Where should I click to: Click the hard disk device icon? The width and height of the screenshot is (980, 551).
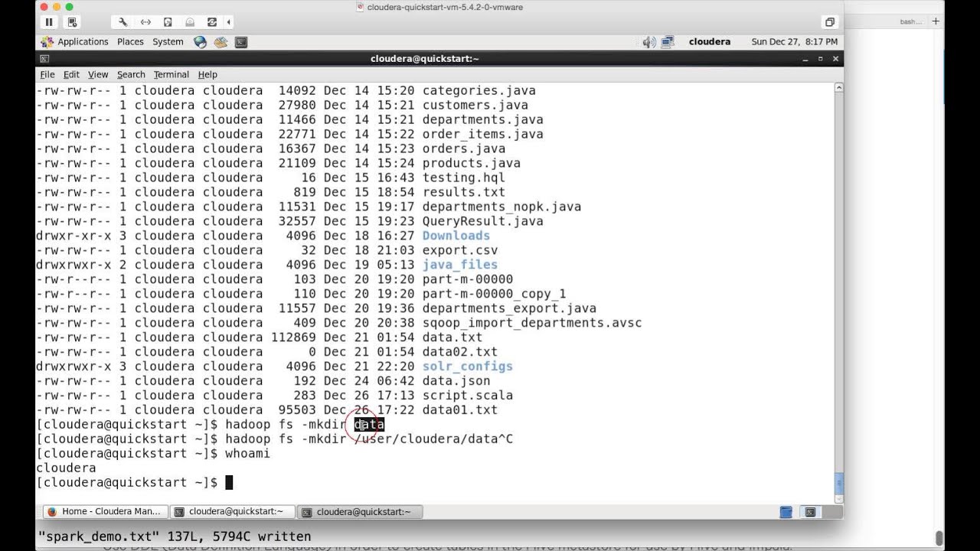click(168, 22)
